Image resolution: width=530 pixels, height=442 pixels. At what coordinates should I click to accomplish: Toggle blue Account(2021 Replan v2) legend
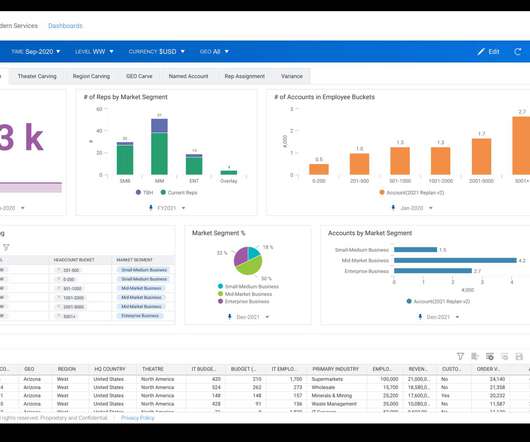438,301
